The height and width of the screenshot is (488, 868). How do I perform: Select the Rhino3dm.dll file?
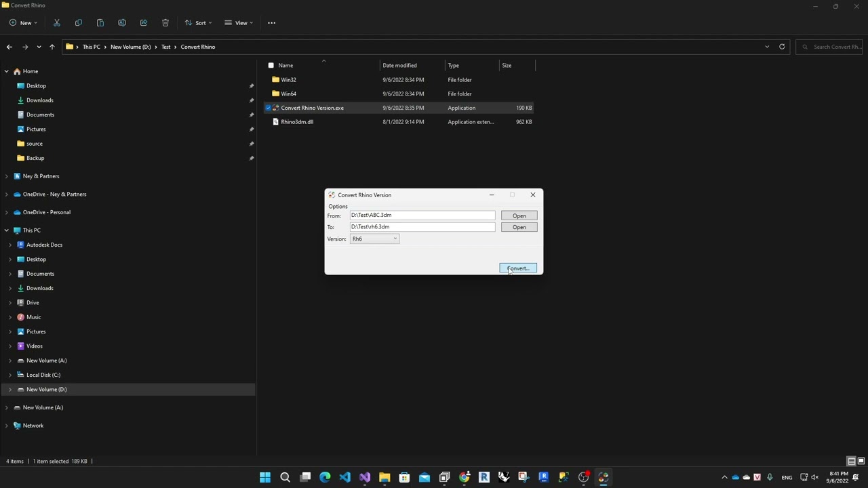point(297,122)
